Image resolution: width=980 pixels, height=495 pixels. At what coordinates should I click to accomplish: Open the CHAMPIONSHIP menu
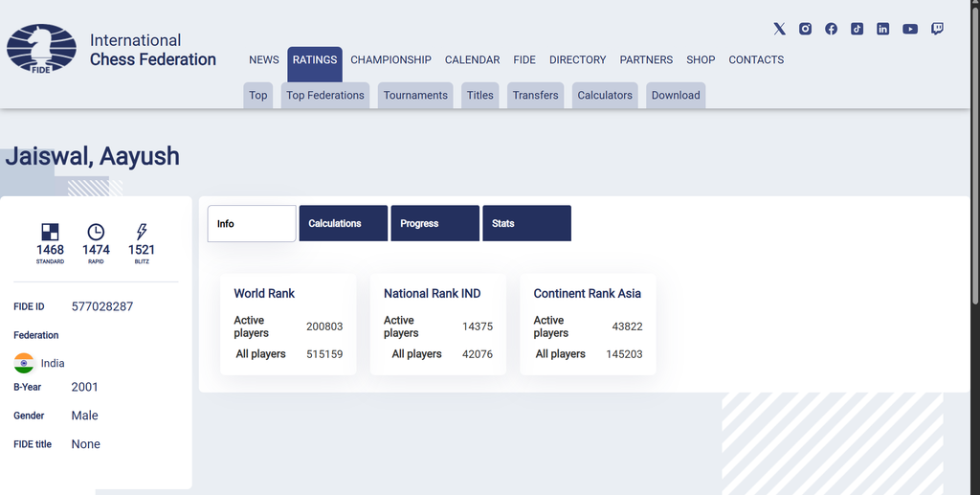390,60
